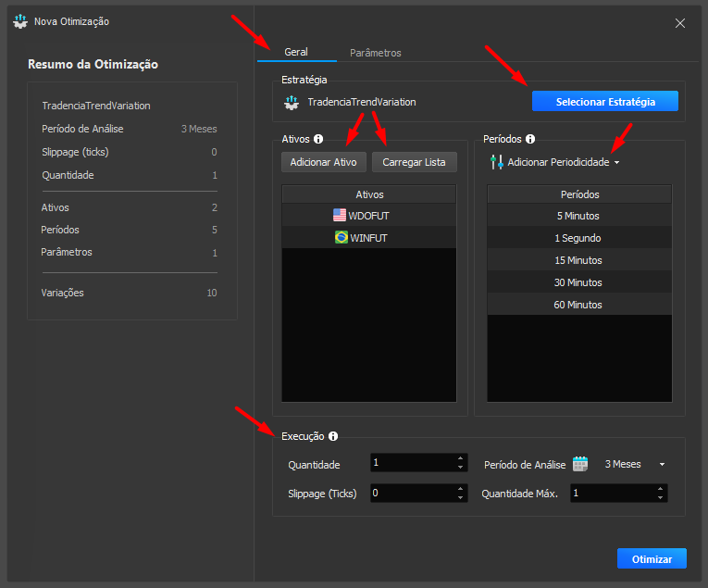This screenshot has width=708, height=588.
Task: Select the 30 Minutos period row
Action: [579, 281]
